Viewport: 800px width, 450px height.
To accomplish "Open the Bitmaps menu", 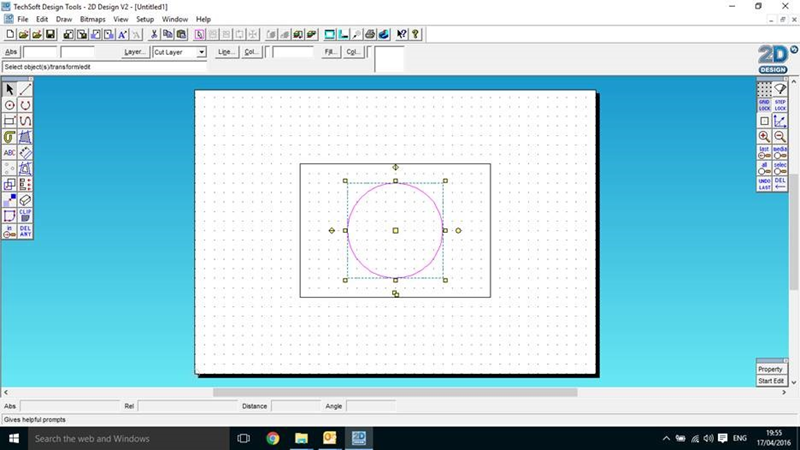I will (x=92, y=19).
